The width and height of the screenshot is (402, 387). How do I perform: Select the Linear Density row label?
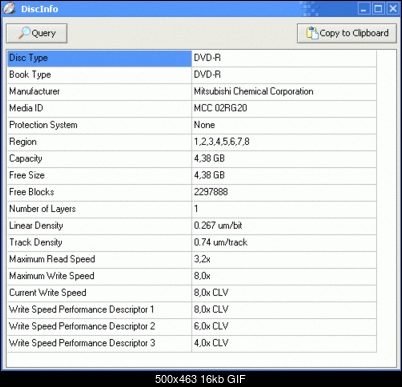pyautogui.click(x=99, y=226)
